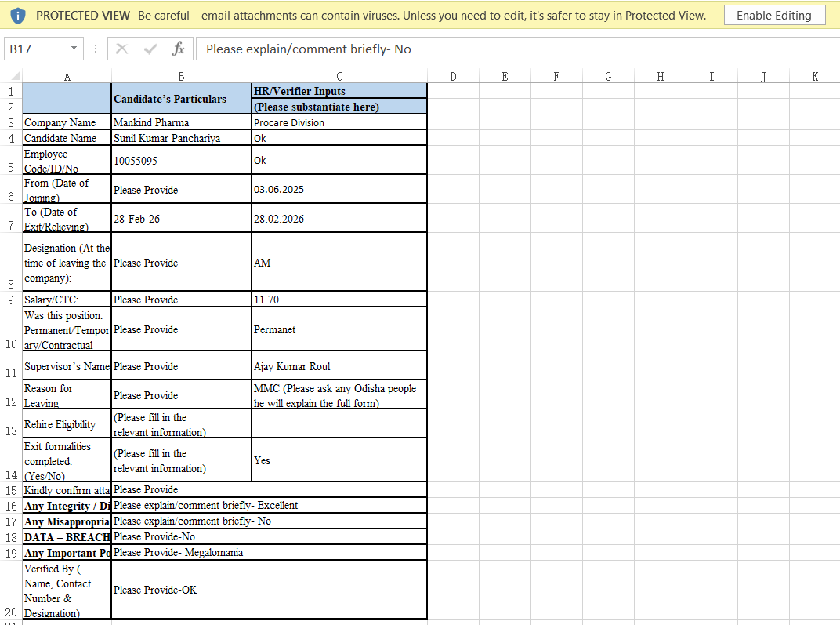Click the Procare Division cell
840x625 pixels.
[339, 122]
